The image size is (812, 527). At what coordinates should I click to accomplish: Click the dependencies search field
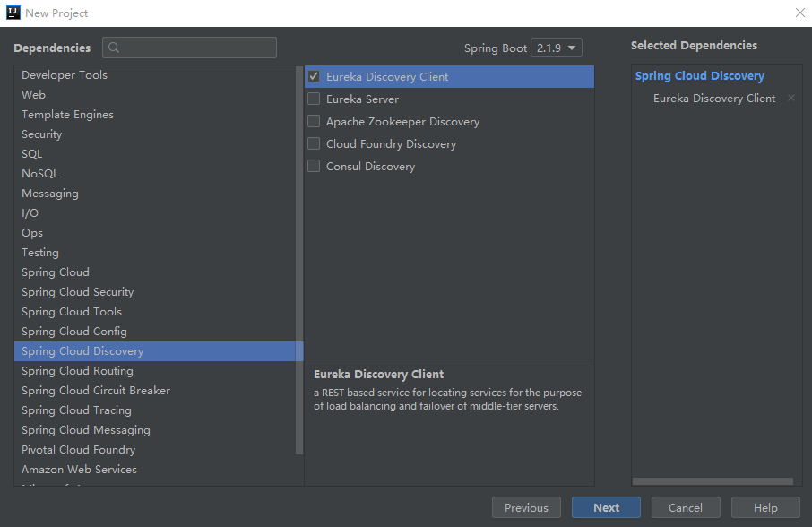(197, 48)
